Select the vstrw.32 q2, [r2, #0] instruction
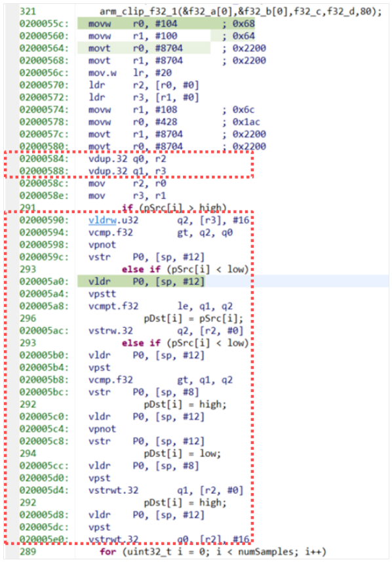The image size is (392, 562). click(x=166, y=331)
